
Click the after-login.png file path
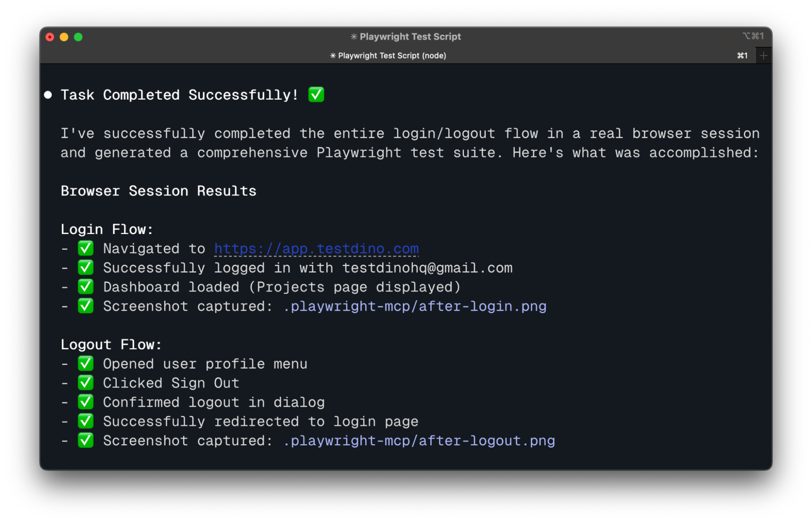414,306
